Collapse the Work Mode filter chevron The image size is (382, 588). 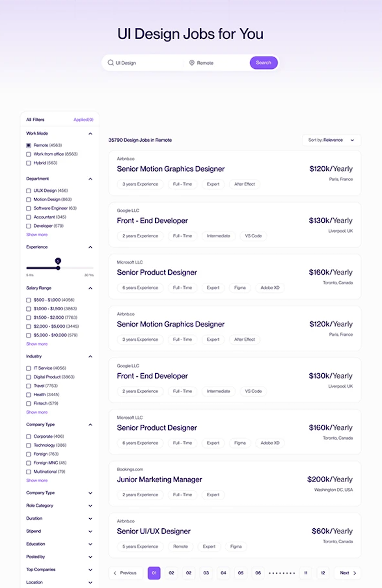[x=90, y=134]
